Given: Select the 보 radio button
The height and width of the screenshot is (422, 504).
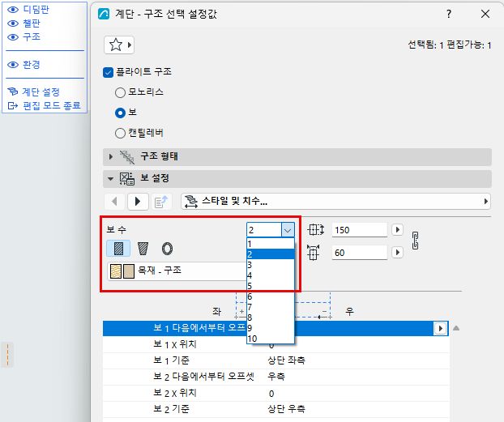Looking at the screenshot, I should 120,113.
